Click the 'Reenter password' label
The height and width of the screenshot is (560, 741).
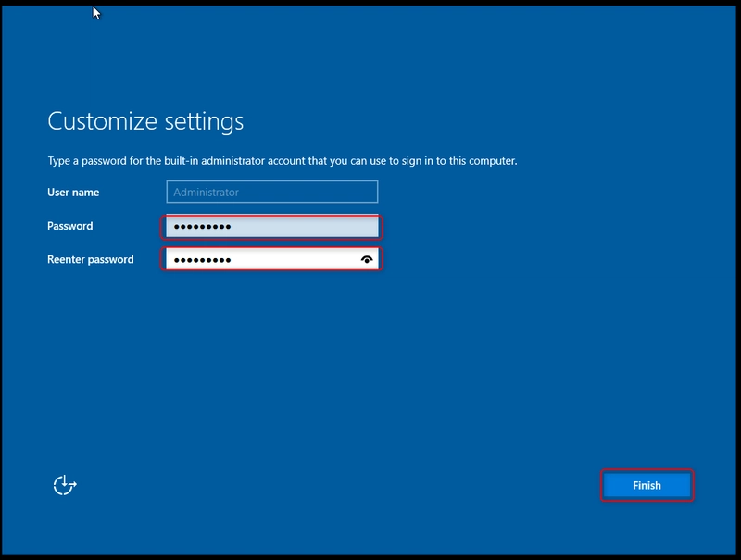pos(90,260)
